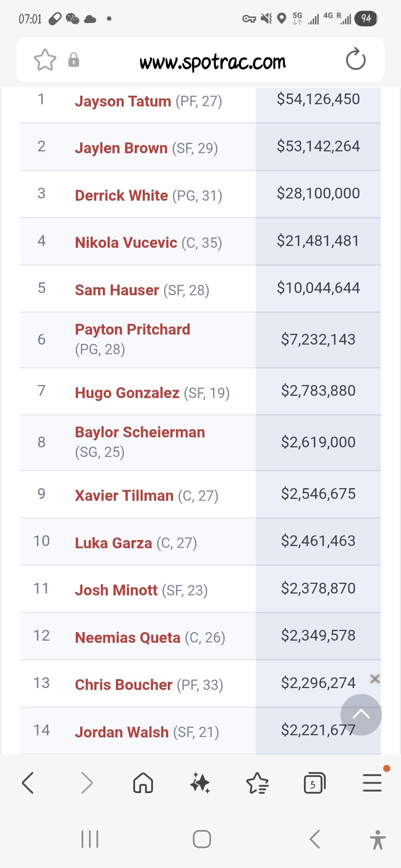Open the AI sparkle assistant

click(x=200, y=783)
